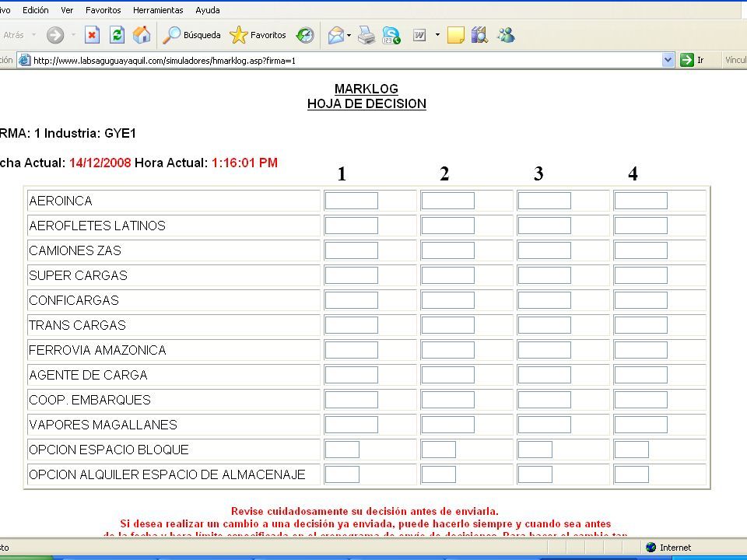
Task: Expand the Forward history dropdown arrow
Action: coord(73,35)
